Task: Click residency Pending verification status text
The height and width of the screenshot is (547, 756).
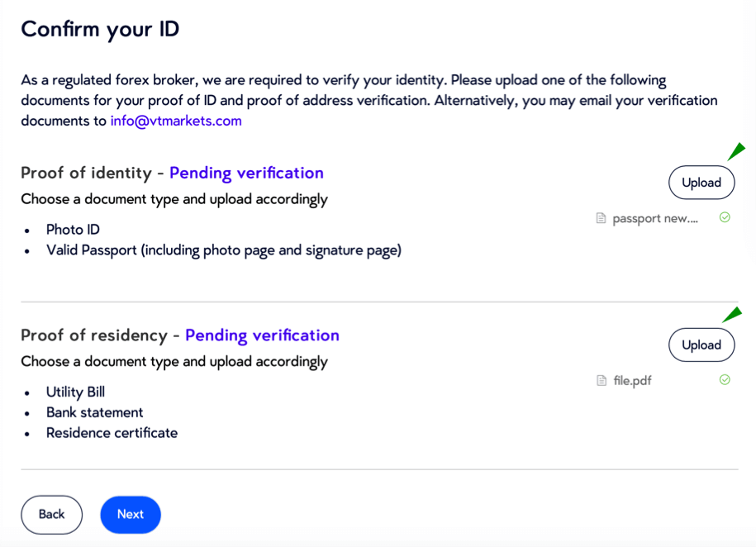Action: [x=262, y=335]
